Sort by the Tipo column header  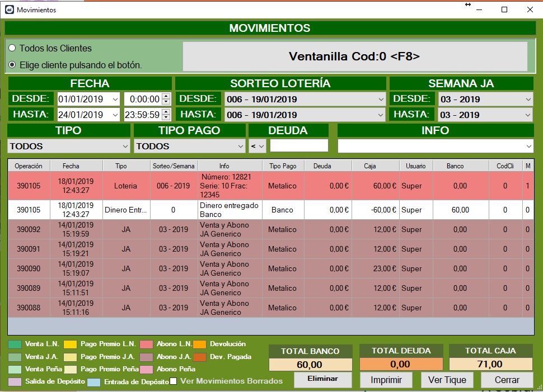pyautogui.click(x=126, y=166)
